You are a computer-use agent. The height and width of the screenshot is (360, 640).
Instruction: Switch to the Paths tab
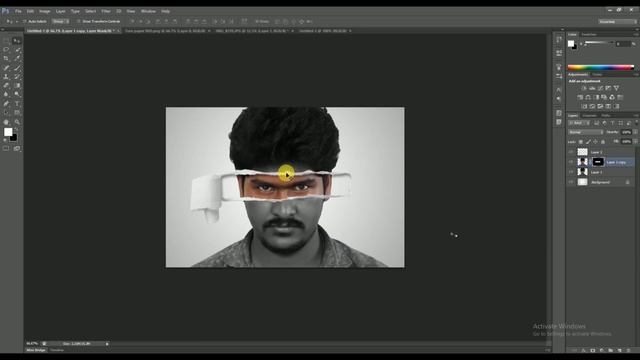pos(606,116)
